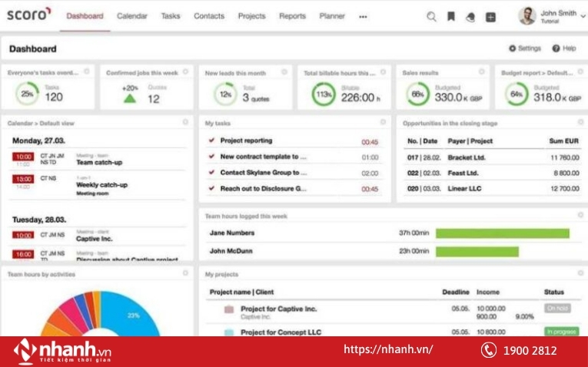Show notifications bell icon

[x=470, y=17]
